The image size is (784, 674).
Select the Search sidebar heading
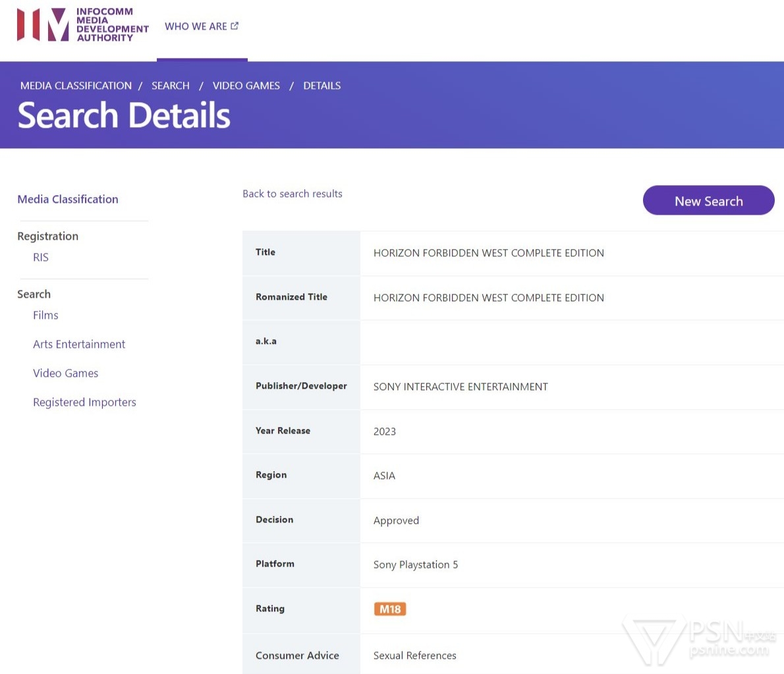point(34,294)
